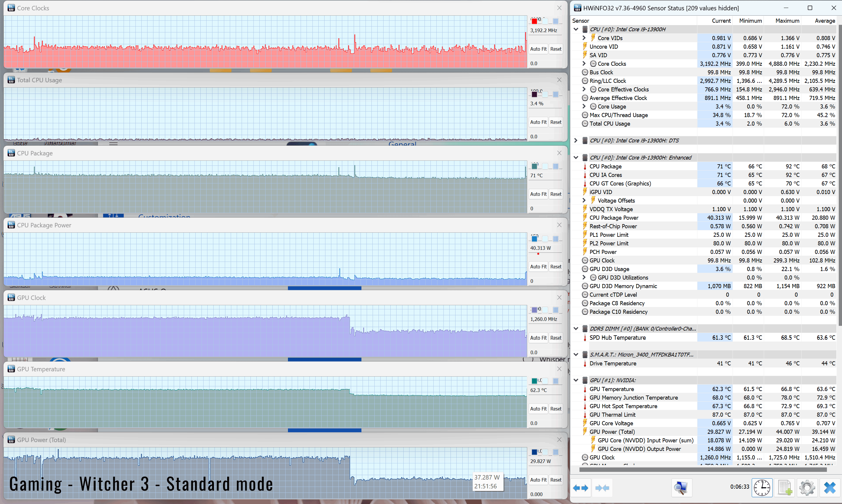The width and height of the screenshot is (842, 504).
Task: Open the remote monitor magnifier icon
Action: [x=681, y=488]
